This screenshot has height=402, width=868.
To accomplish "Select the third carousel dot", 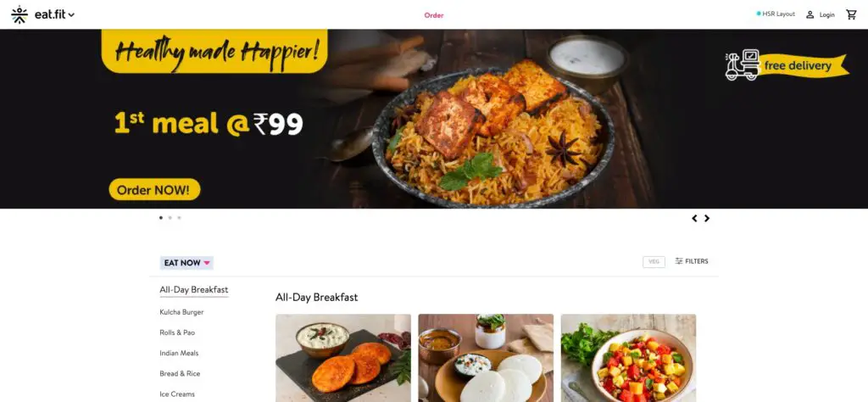I will pos(179,218).
